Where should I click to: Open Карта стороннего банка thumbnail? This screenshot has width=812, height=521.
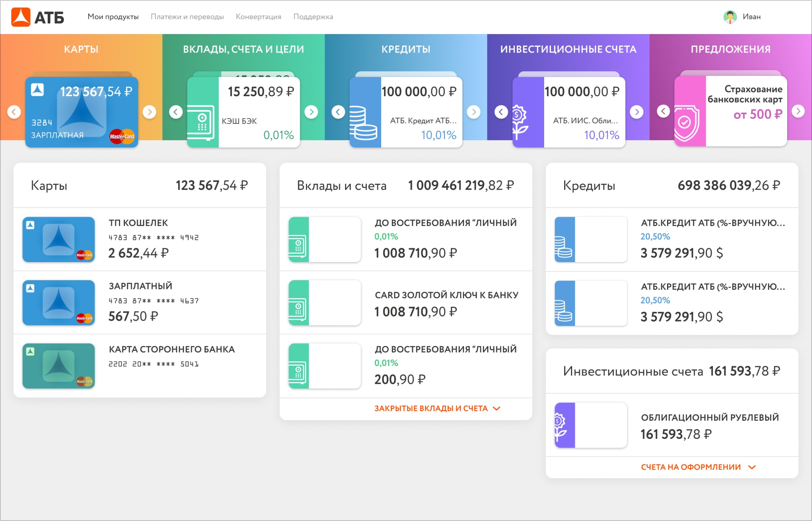(58, 366)
